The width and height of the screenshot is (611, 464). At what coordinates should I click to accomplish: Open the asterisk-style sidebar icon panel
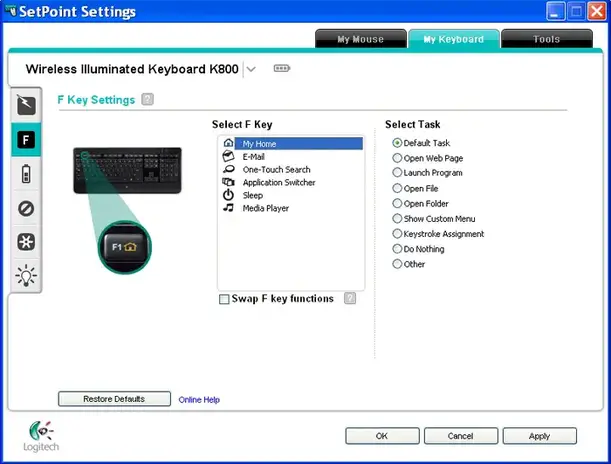tap(26, 242)
